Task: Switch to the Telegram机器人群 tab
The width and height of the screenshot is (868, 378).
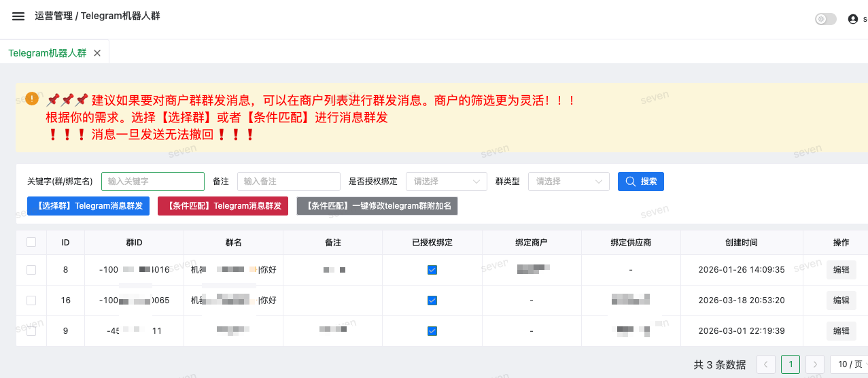Action: pos(48,52)
